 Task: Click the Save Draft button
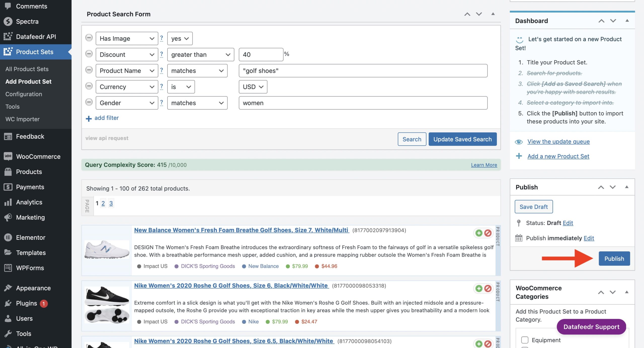534,207
